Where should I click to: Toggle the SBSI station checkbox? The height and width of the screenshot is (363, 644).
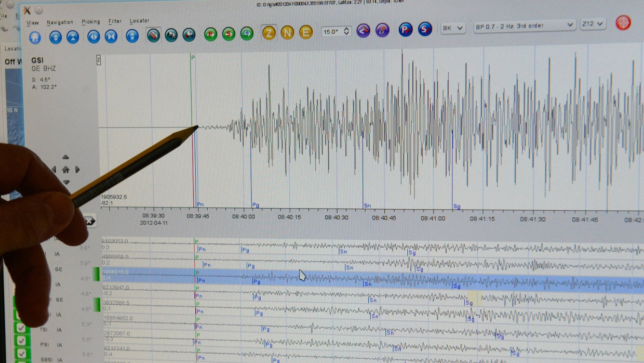pos(21,354)
